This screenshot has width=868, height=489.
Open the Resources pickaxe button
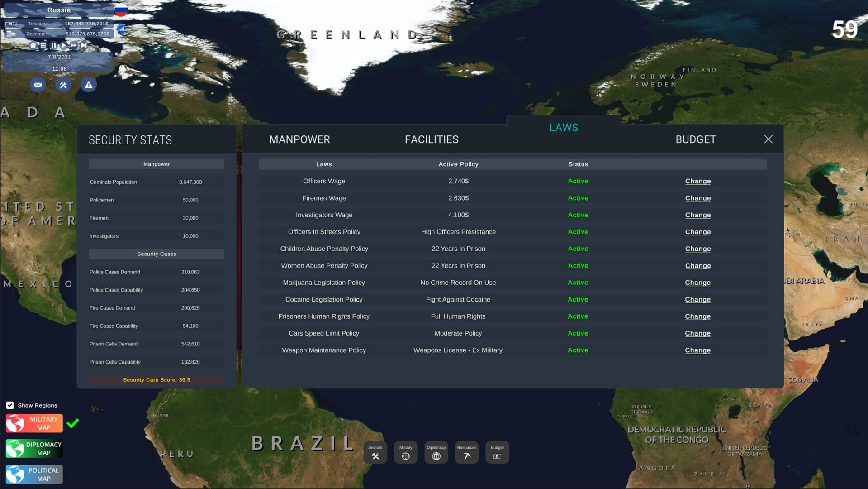467,452
